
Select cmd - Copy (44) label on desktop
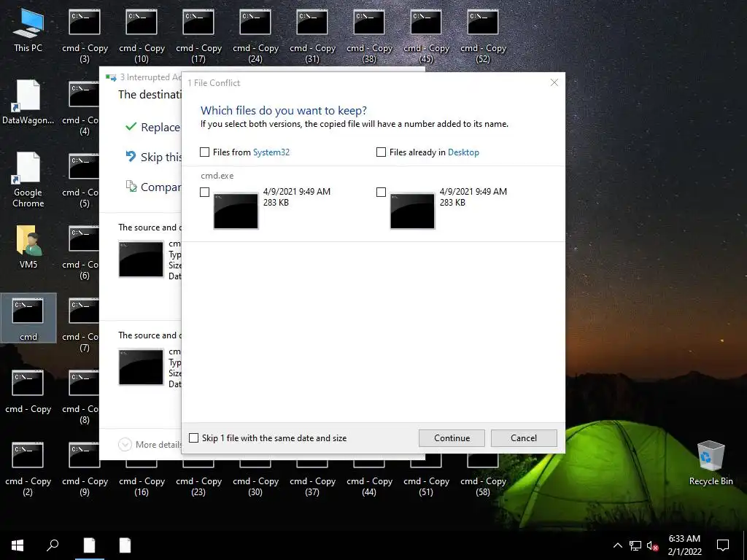pyautogui.click(x=369, y=486)
